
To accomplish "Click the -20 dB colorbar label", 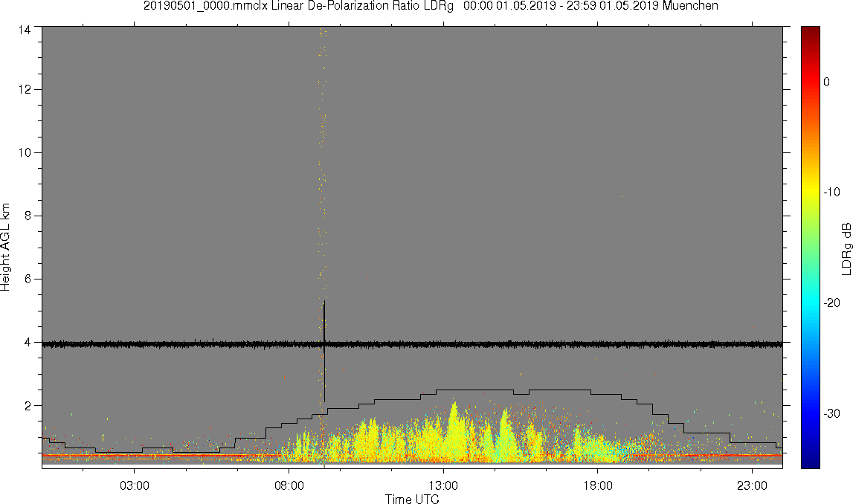I will tap(831, 303).
